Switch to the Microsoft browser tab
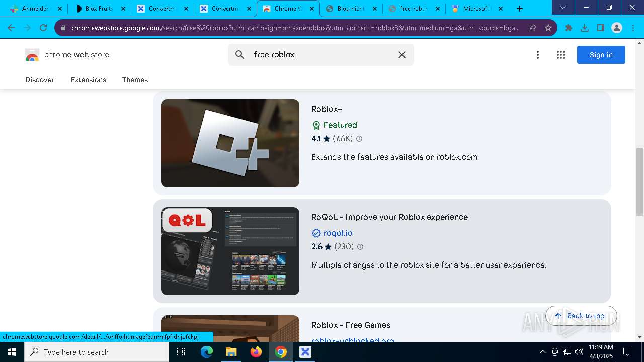 pos(476,9)
